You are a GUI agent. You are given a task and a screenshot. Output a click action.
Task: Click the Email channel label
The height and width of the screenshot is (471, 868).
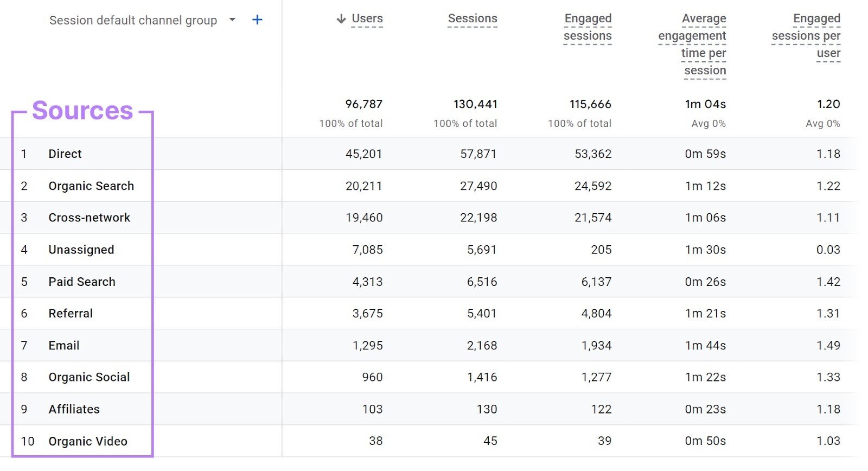tap(64, 346)
